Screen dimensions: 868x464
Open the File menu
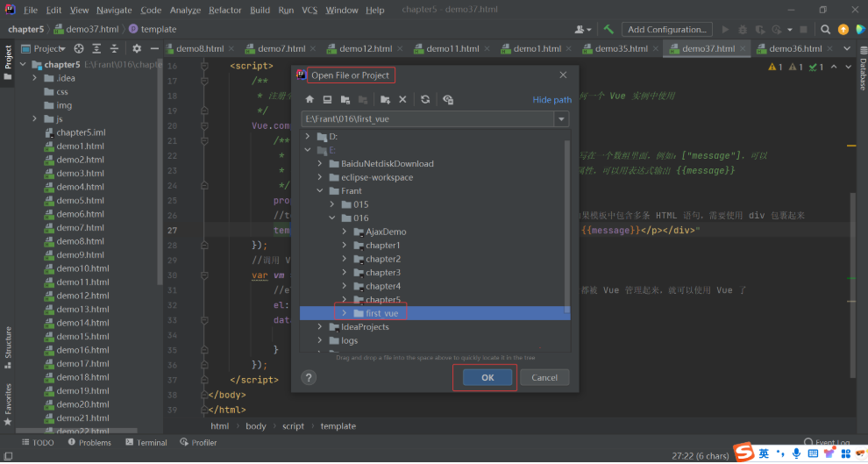[x=31, y=10]
